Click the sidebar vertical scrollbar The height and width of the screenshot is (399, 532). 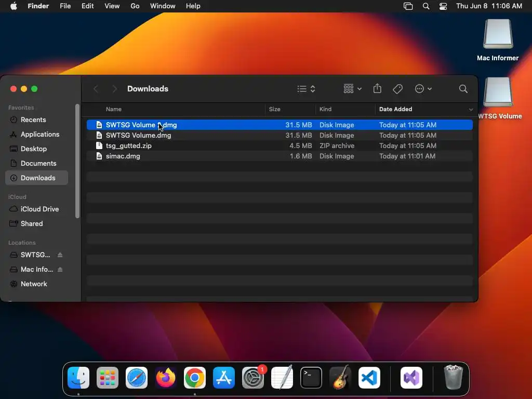pyautogui.click(x=77, y=161)
